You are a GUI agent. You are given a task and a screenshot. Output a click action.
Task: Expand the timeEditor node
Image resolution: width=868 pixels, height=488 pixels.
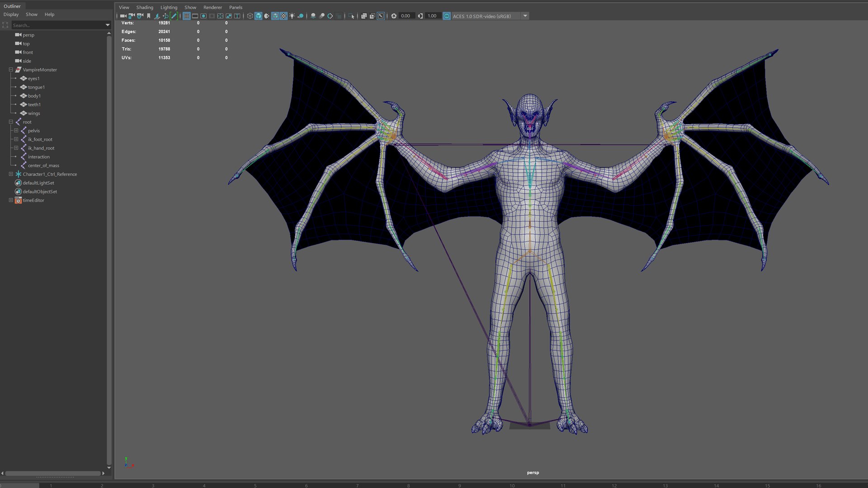11,200
